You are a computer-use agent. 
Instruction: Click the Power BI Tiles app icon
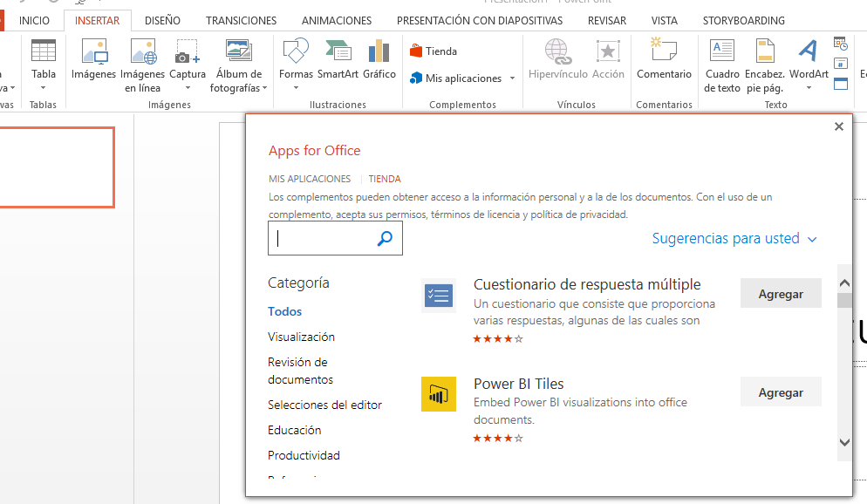point(439,394)
